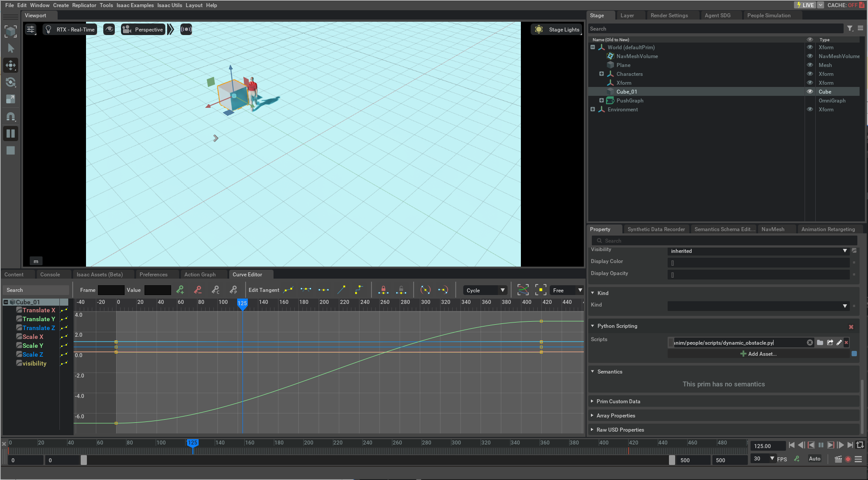Start recording with red record button
The width and height of the screenshot is (868, 480).
point(848,459)
